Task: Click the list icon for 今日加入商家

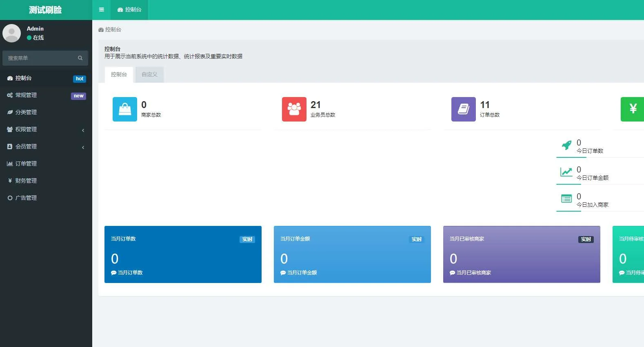Action: click(566, 199)
